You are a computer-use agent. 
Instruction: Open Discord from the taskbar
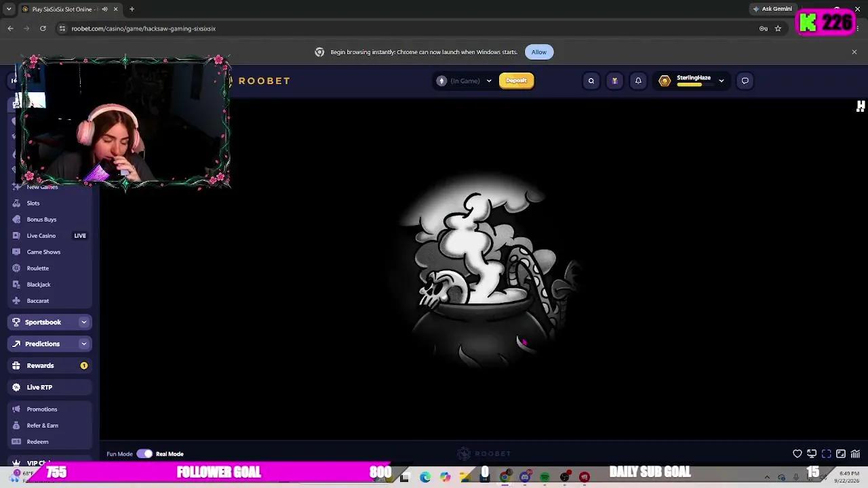point(524,477)
